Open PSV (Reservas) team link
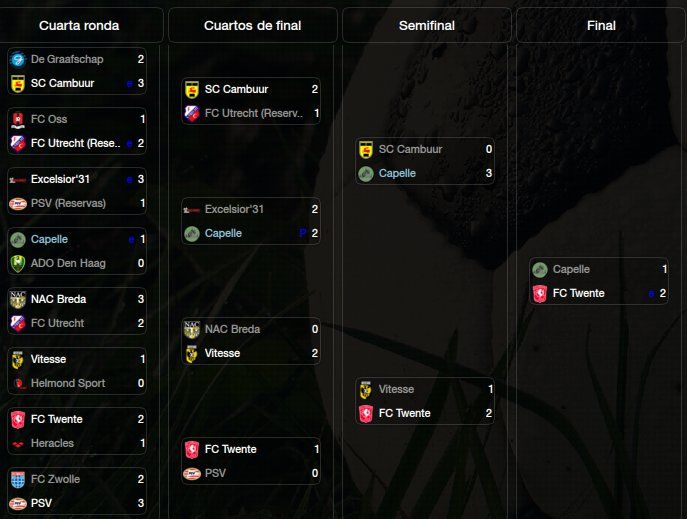687x519 pixels. [68, 203]
